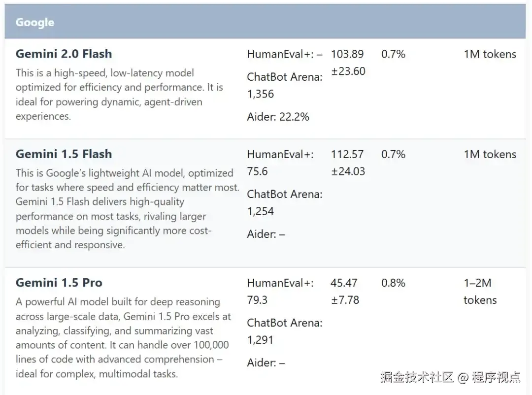Viewport: 532px width, 395px height.
Task: Click HumanEval+ 75.6 value
Action: pos(280,163)
